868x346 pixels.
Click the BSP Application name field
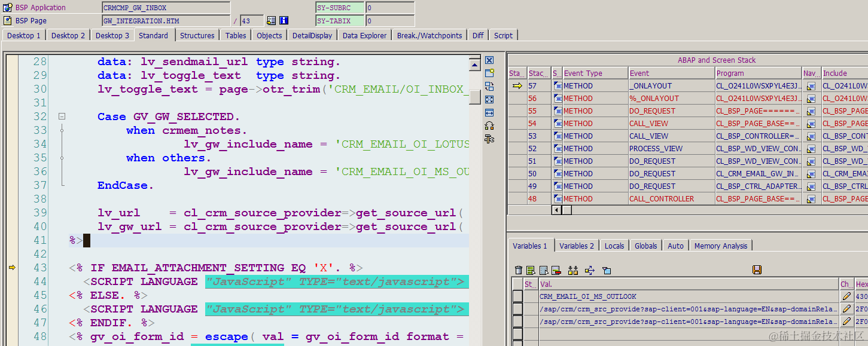pos(166,8)
